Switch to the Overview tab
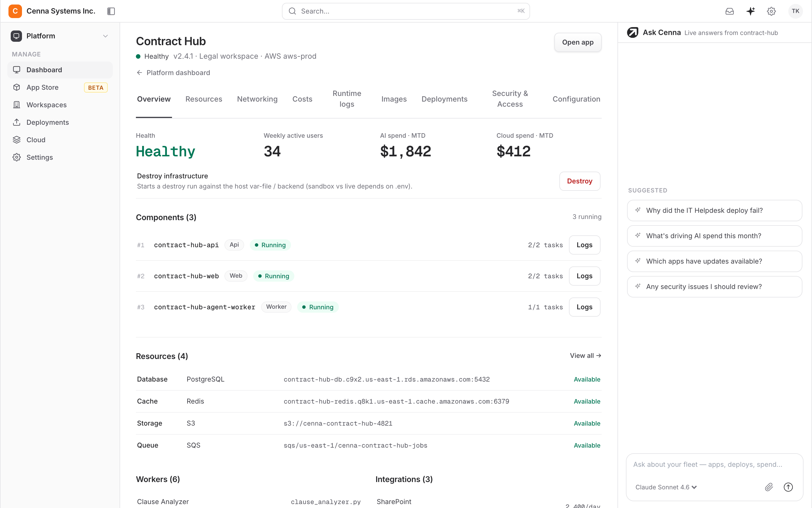Image resolution: width=812 pixels, height=508 pixels. (x=154, y=99)
